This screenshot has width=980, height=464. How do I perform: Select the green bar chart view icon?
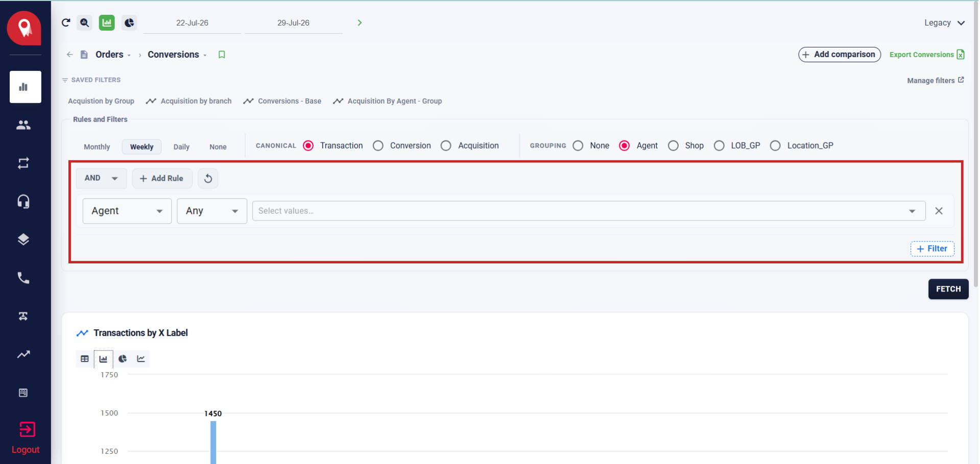coord(107,22)
